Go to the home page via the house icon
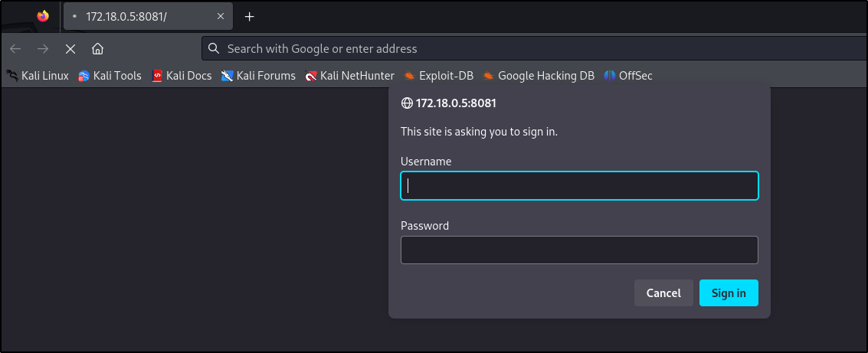 point(97,49)
